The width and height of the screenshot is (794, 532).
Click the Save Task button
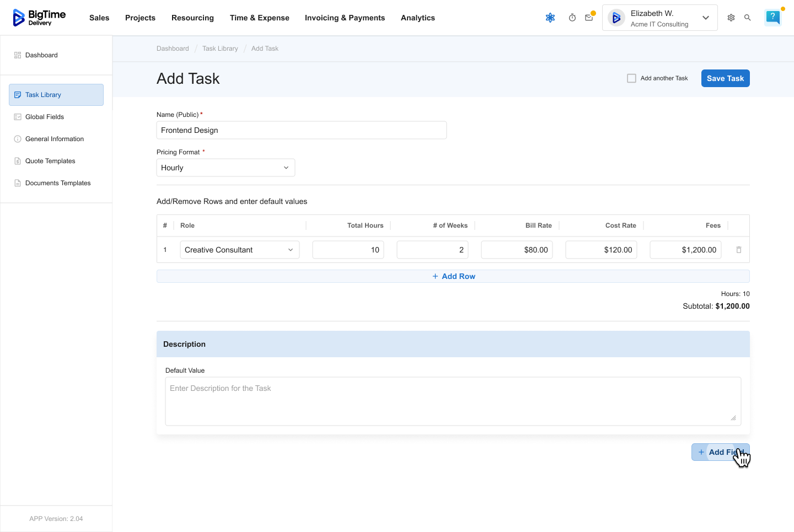725,78
